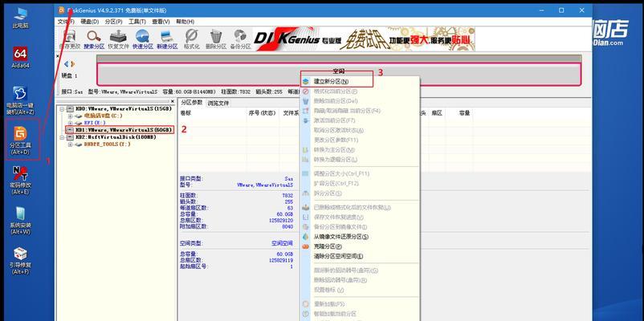Click the 序号(状态) column header

pos(262,113)
